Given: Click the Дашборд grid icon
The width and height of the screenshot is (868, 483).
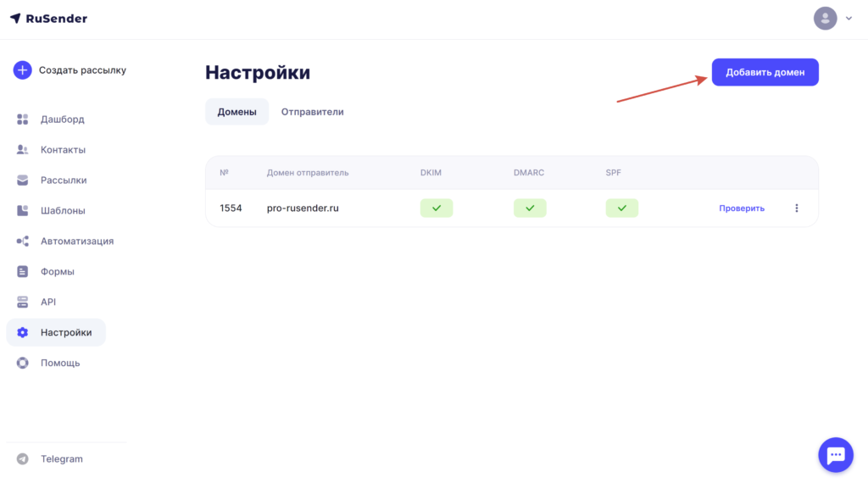Looking at the screenshot, I should 22,119.
